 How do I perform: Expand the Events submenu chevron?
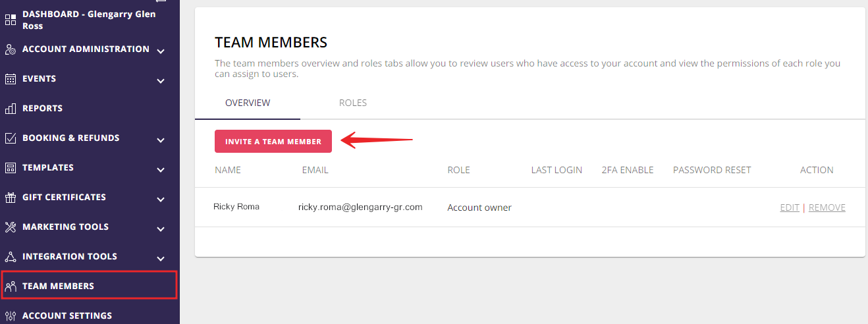tap(161, 81)
